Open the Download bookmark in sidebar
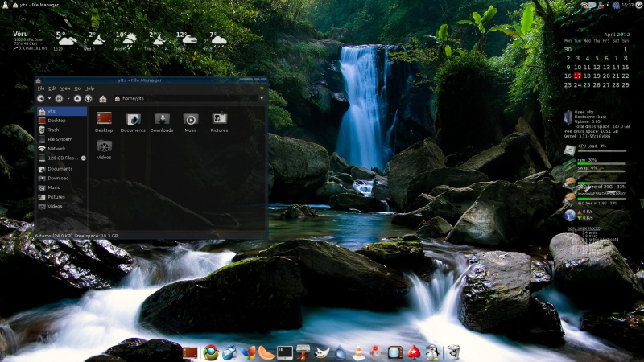The height and width of the screenshot is (362, 644). click(x=62, y=178)
